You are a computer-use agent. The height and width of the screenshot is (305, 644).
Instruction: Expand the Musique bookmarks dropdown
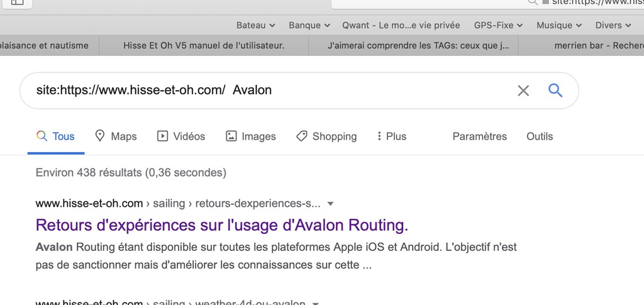(559, 25)
